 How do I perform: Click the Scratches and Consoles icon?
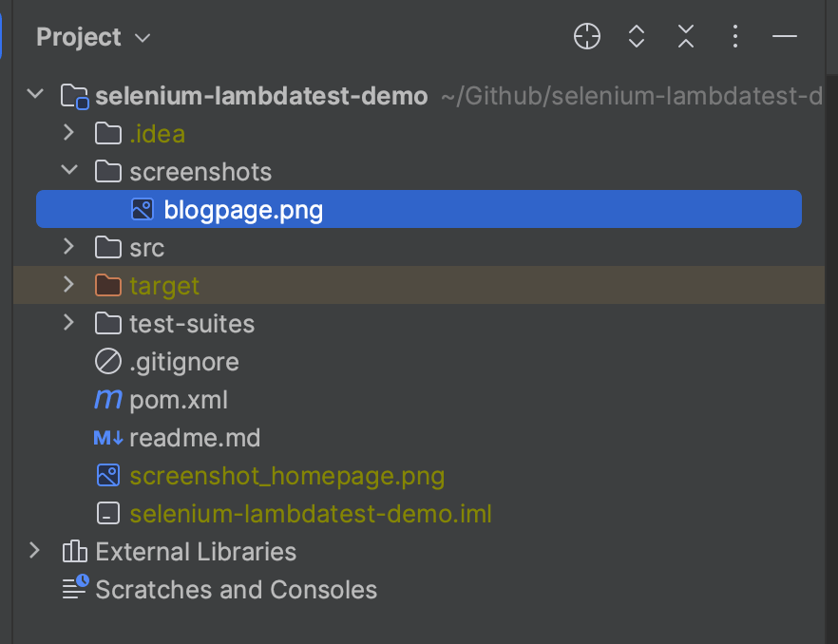point(74,588)
